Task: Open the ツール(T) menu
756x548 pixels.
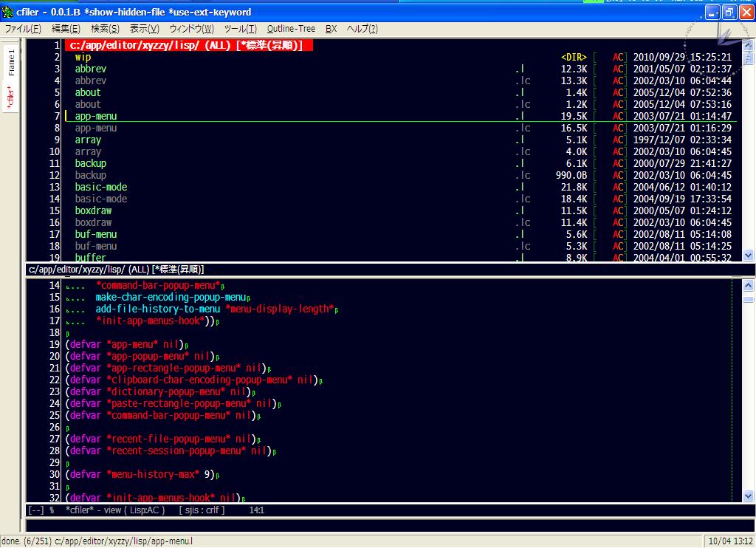Action: pos(241,29)
